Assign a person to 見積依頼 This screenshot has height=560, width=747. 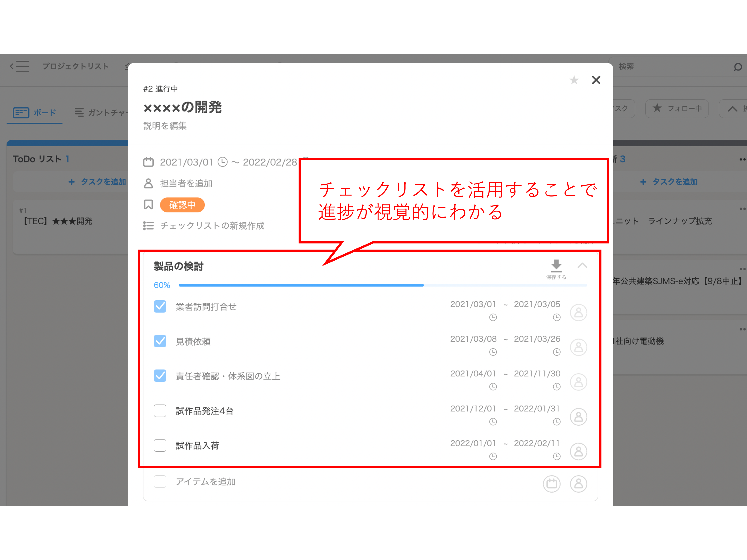click(579, 347)
